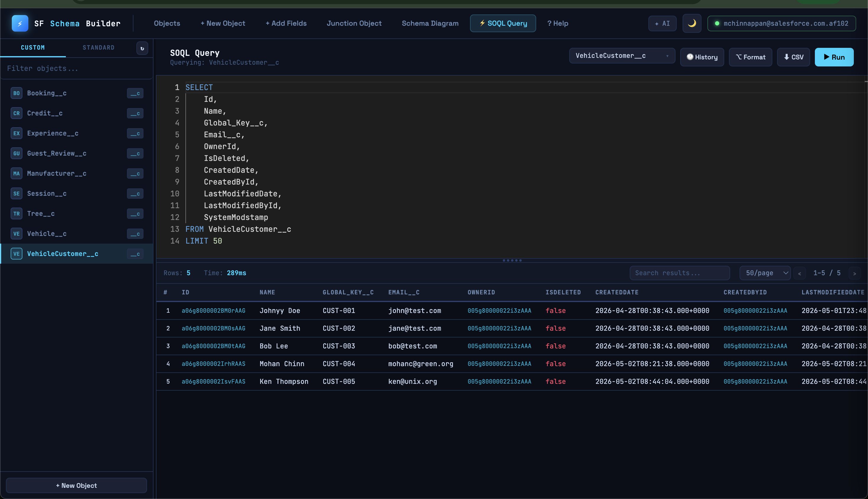Screen dimensions: 868x499
Task: Click the __c badge on Session__c row
Action: coord(135,194)
